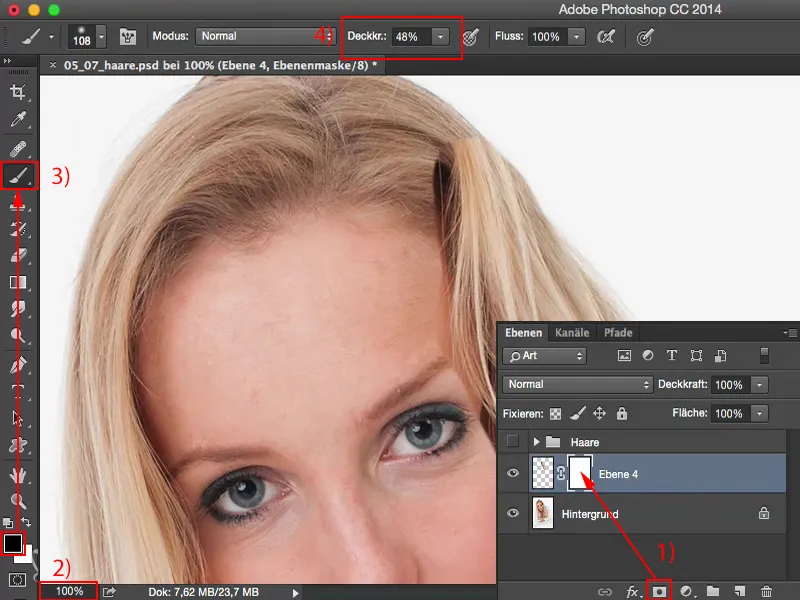800x600 pixels.
Task: Select the Custom Shape tool
Action: 18,445
